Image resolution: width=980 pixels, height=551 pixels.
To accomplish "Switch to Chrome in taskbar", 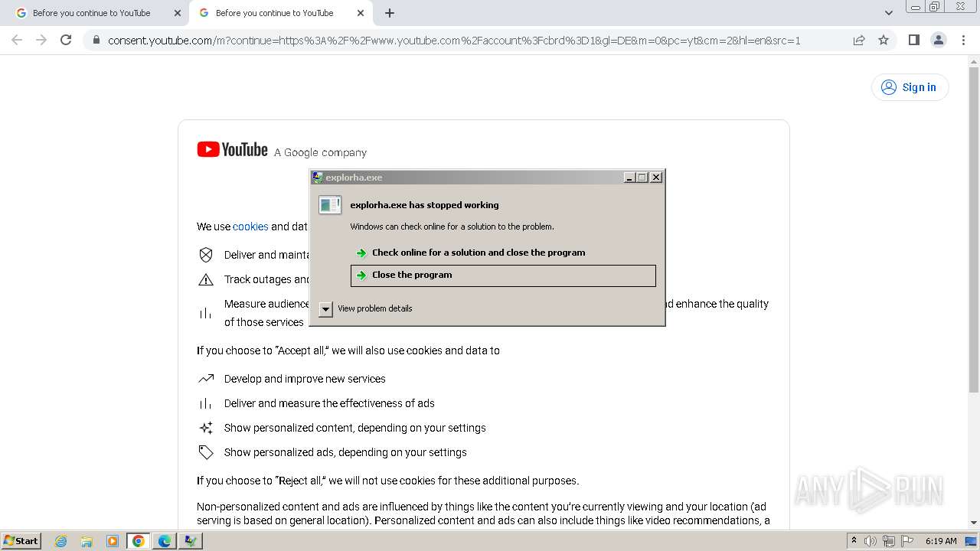I will pos(139,541).
